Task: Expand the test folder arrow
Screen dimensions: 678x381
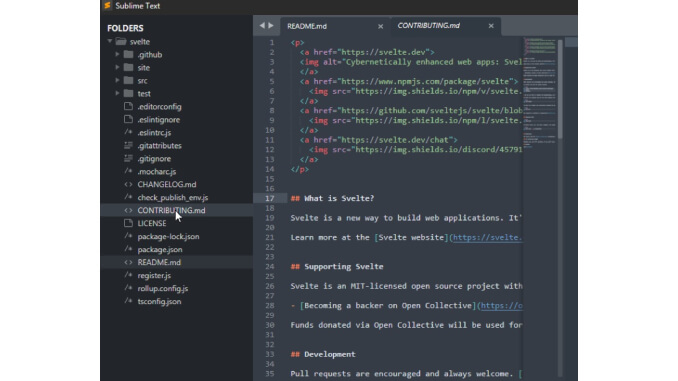Action: [x=117, y=93]
